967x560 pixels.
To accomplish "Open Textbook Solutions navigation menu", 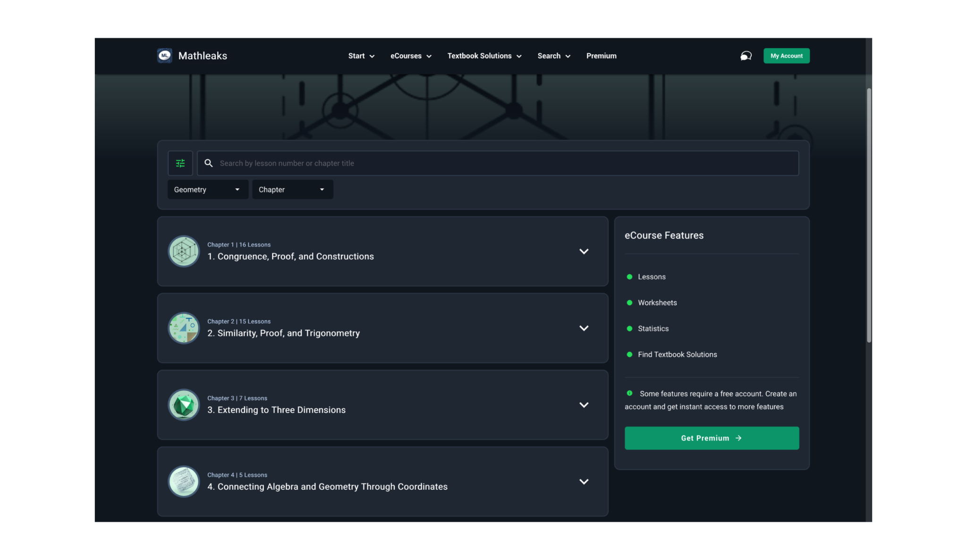I will coord(484,56).
